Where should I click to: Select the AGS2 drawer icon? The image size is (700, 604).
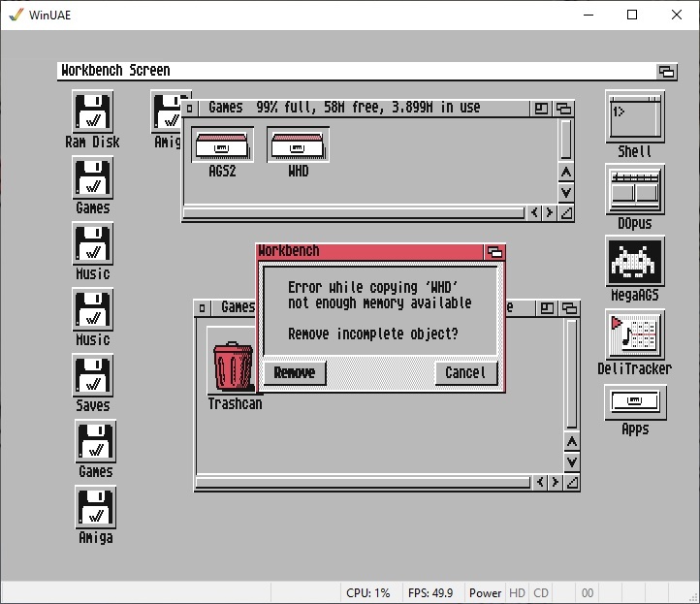222,145
